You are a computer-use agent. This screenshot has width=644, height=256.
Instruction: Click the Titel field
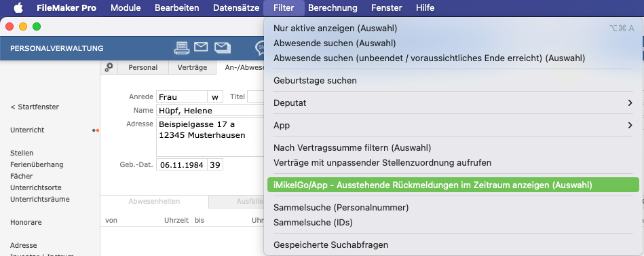[x=255, y=97]
